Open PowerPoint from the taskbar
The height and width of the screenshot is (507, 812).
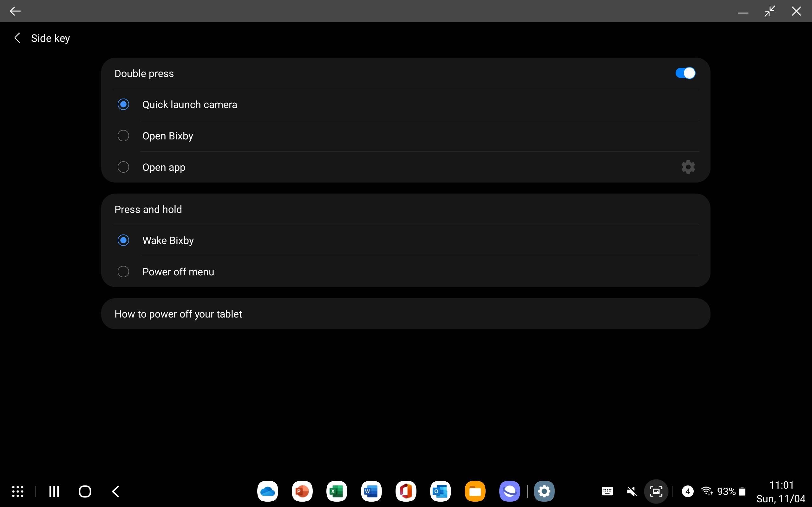coord(302,491)
